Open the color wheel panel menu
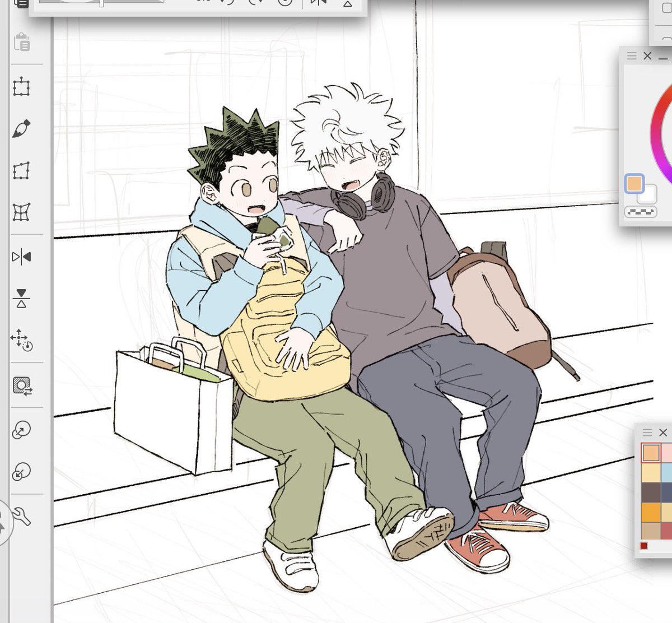The image size is (672, 623). point(632,56)
